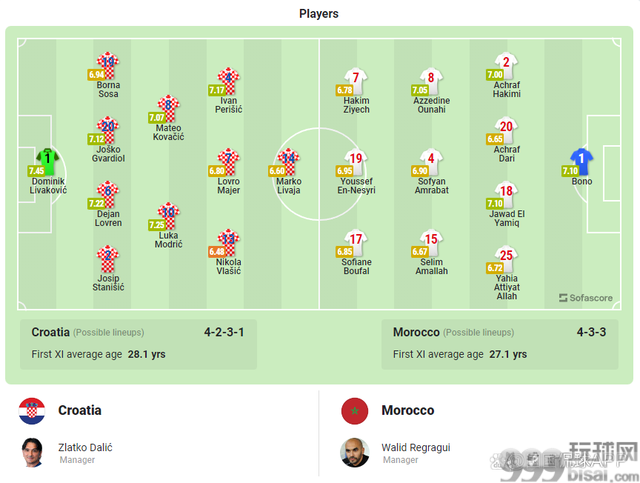640x483 pixels.
Task: Select Sofyan Amrabat's number 4 shirt
Action: [x=431, y=162]
